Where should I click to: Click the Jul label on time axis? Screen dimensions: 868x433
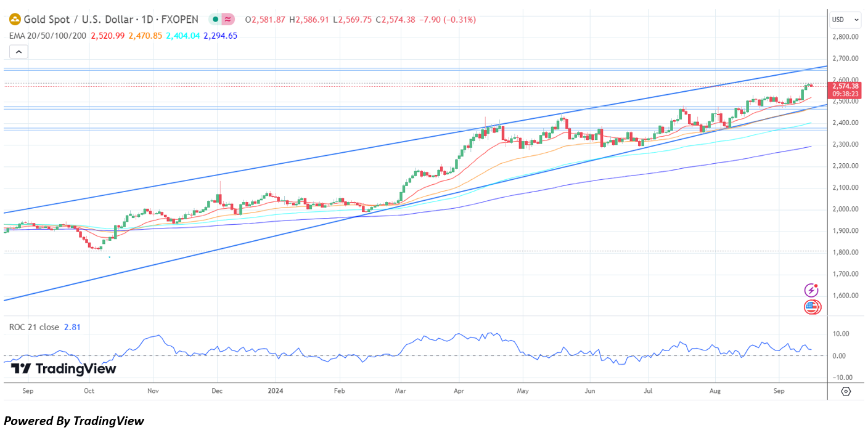tap(648, 391)
